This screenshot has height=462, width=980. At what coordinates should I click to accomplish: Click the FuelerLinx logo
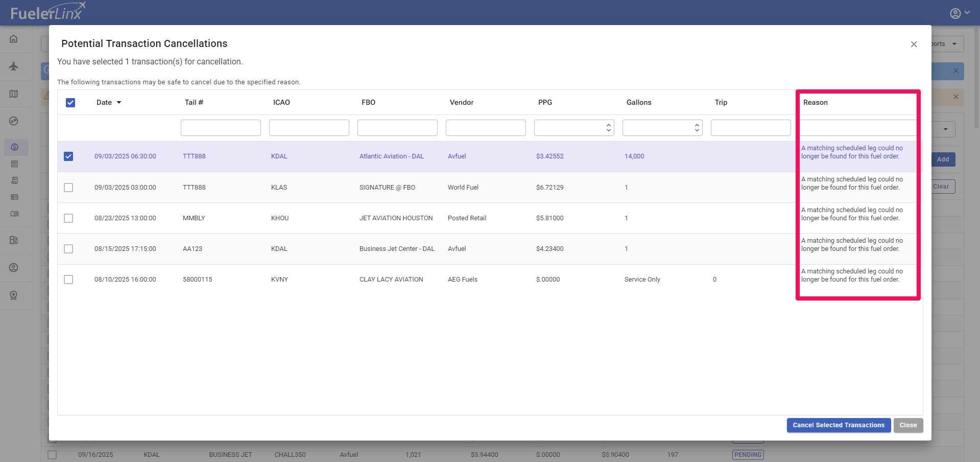[x=49, y=12]
